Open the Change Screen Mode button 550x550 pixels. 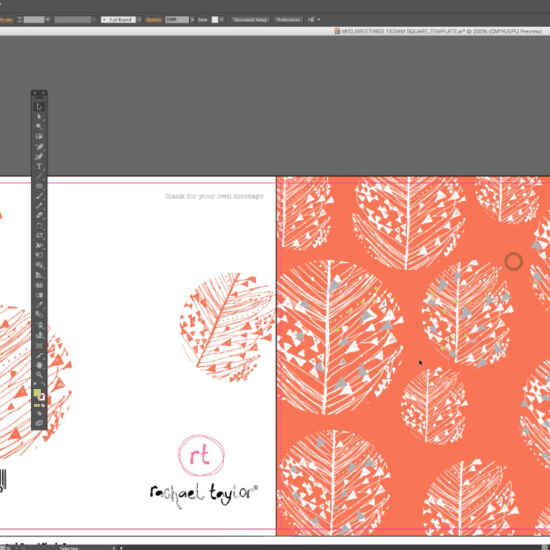[39, 423]
